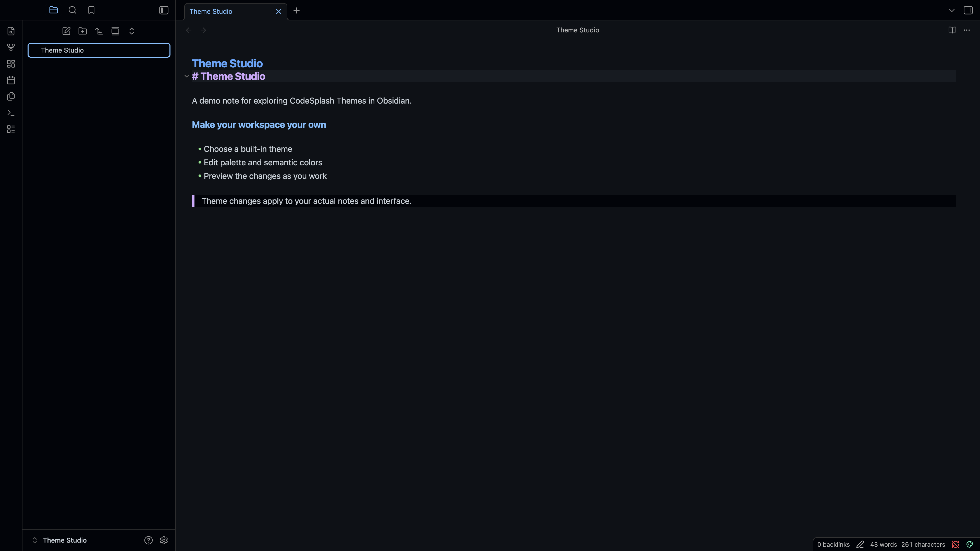Image resolution: width=980 pixels, height=551 pixels.
Task: Click the blockquote about theme changes
Action: point(574,201)
